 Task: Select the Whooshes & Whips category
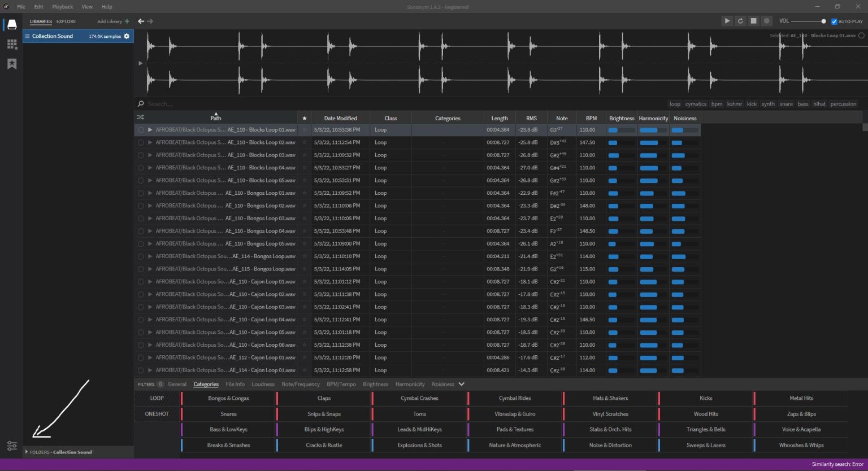click(x=801, y=445)
